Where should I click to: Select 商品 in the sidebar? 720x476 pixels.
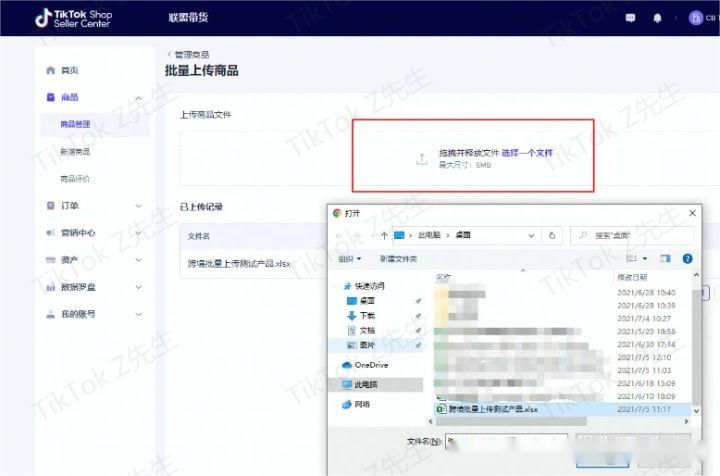[x=70, y=97]
